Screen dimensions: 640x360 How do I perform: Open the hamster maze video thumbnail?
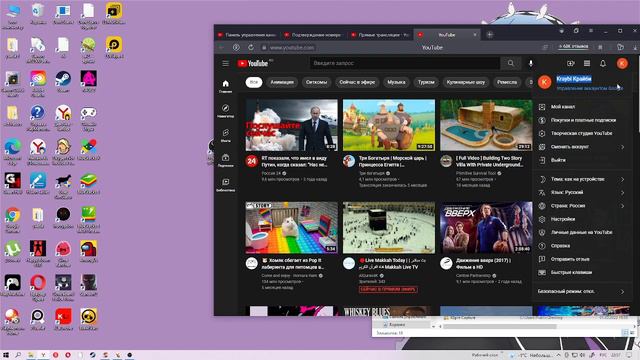pos(291,227)
